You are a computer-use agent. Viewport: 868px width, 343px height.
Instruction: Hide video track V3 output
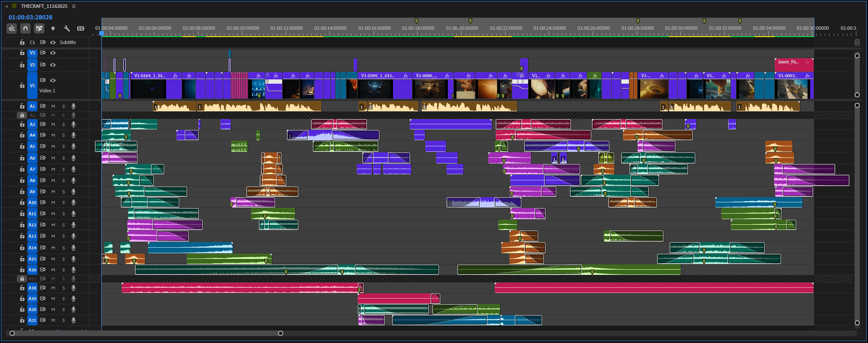pyautogui.click(x=53, y=53)
